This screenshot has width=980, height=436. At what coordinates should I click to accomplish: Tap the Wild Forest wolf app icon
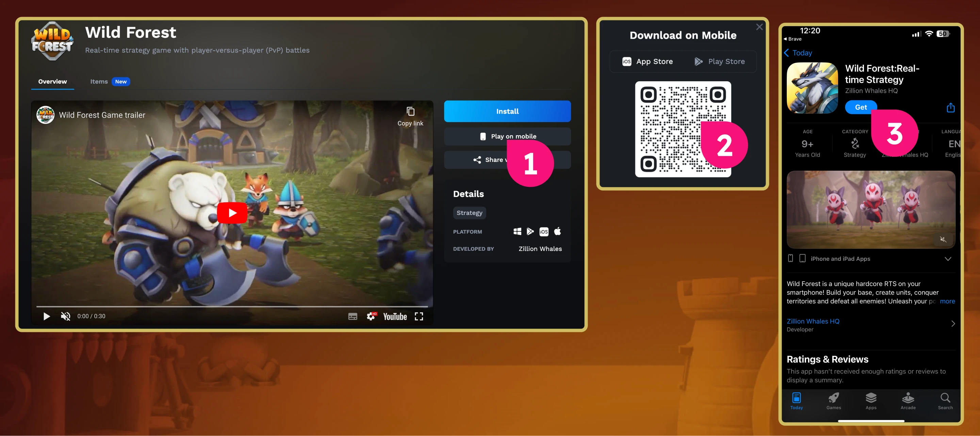[x=812, y=88]
